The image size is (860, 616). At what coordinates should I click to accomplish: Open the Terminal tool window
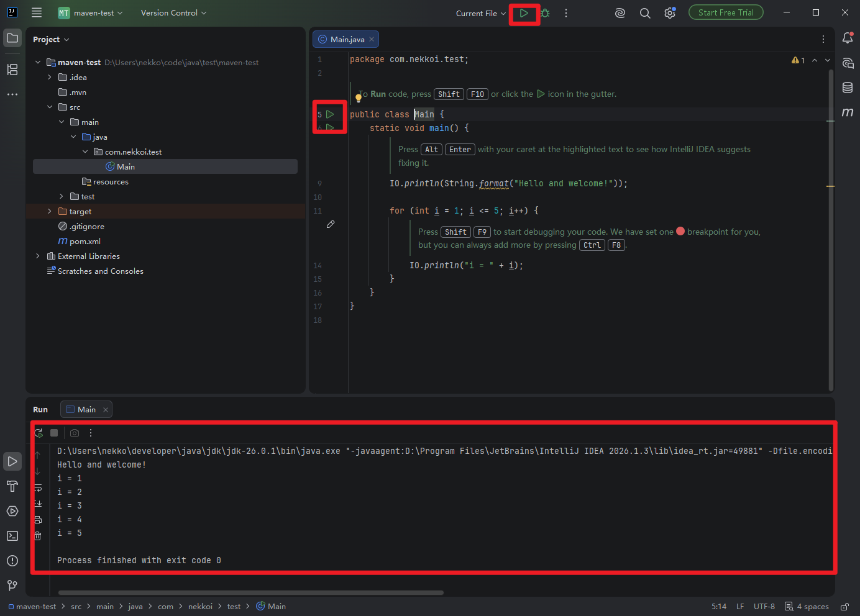(12, 536)
